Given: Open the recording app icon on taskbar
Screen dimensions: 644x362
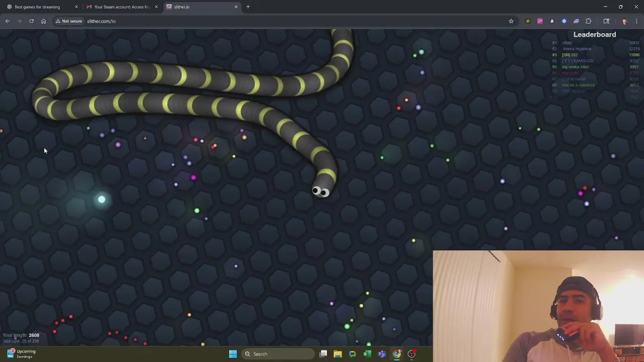Looking at the screenshot, I should [x=412, y=354].
